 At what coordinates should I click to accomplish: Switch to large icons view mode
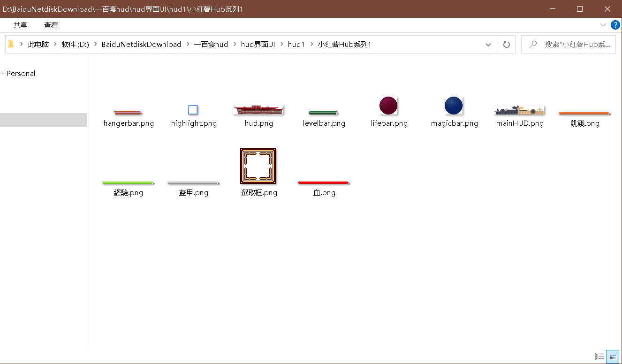tap(612, 356)
